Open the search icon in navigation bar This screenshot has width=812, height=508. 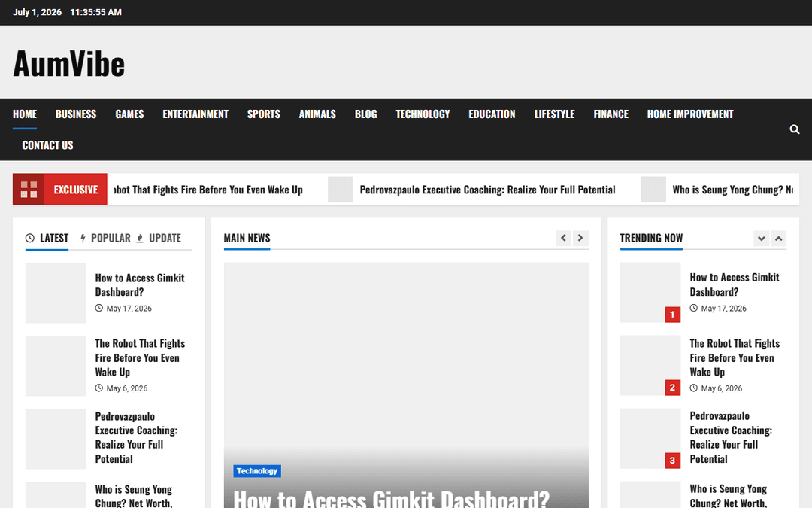point(795,129)
